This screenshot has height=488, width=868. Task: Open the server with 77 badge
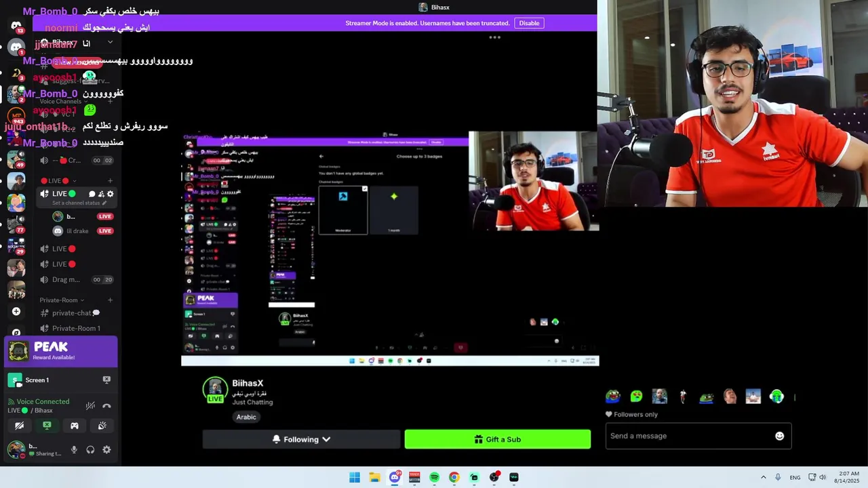[x=16, y=223]
